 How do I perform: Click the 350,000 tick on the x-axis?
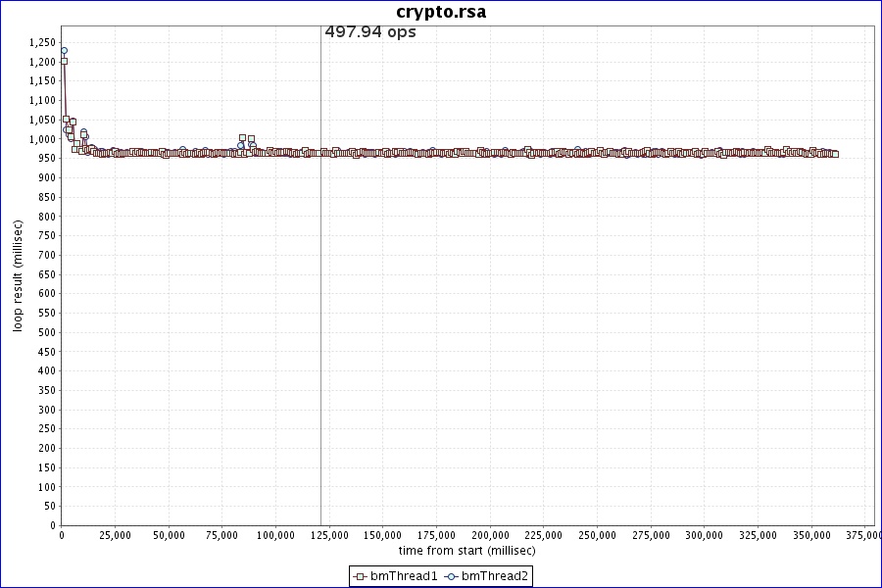tap(810, 535)
